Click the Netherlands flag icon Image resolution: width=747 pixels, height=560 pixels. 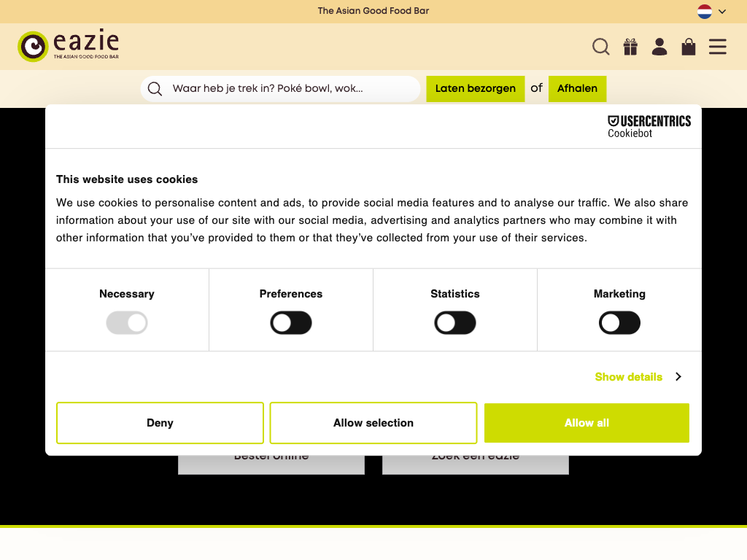705,12
